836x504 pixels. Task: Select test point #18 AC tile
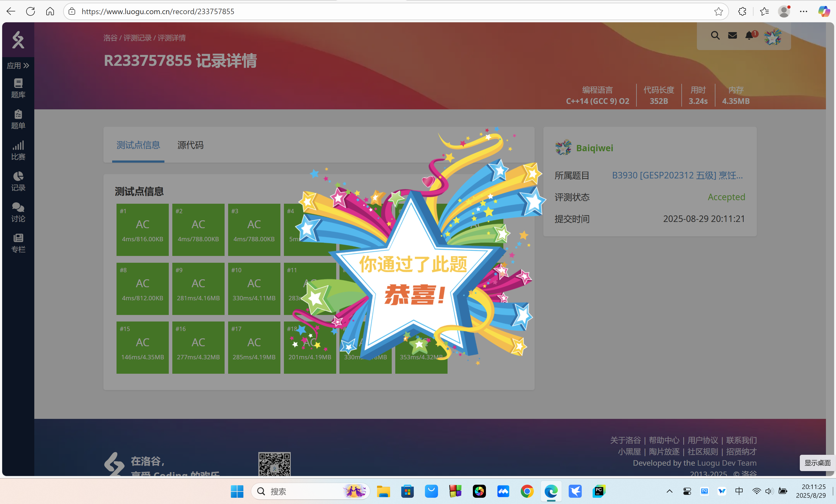click(x=310, y=347)
